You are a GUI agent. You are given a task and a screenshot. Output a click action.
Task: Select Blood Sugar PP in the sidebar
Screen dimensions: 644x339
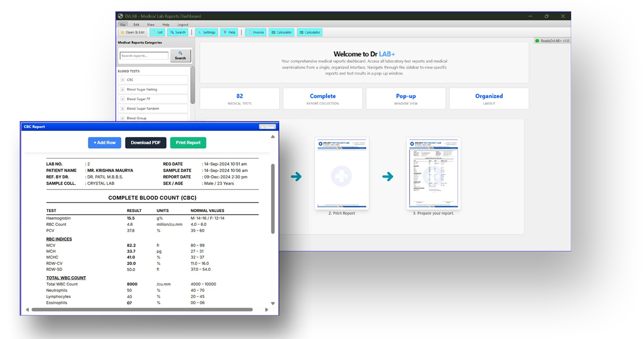pos(139,99)
